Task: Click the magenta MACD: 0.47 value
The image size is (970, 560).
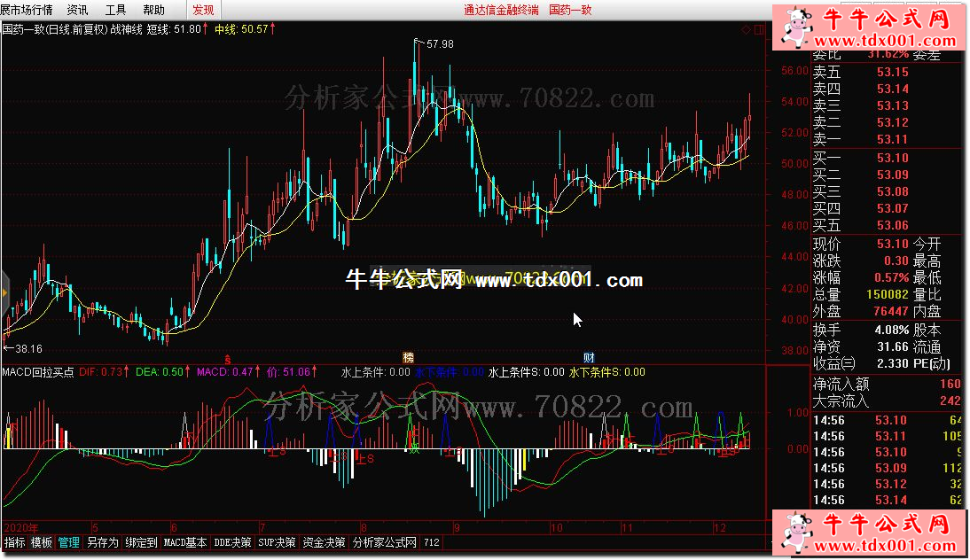Action: [228, 372]
